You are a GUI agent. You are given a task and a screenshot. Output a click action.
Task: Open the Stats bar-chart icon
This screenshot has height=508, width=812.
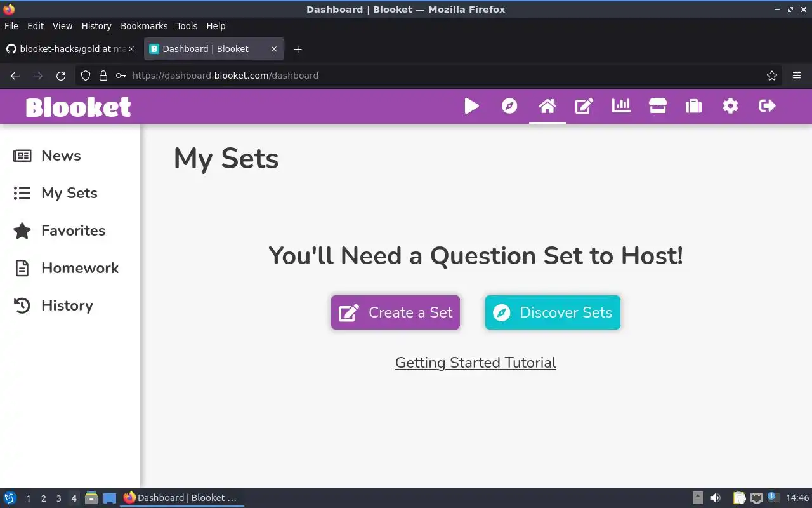(x=621, y=106)
